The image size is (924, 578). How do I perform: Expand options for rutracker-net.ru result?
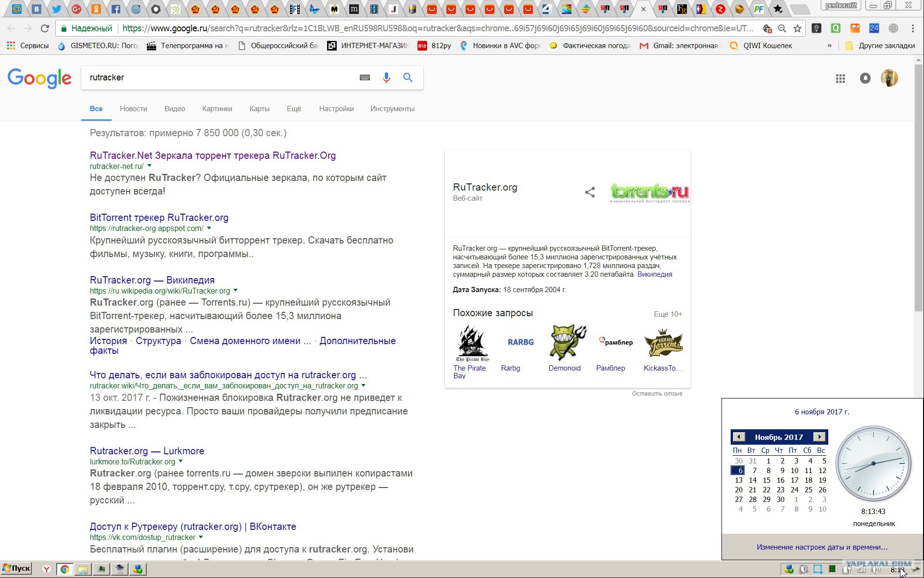point(149,166)
